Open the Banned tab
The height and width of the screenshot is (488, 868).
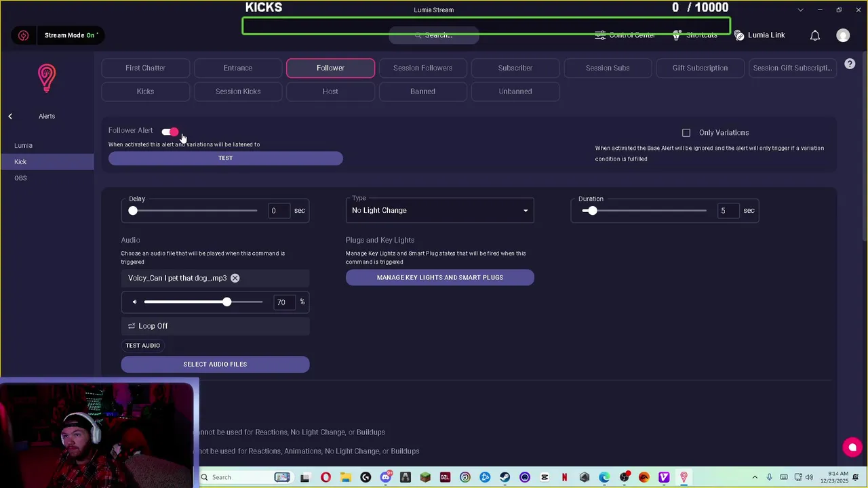(422, 91)
